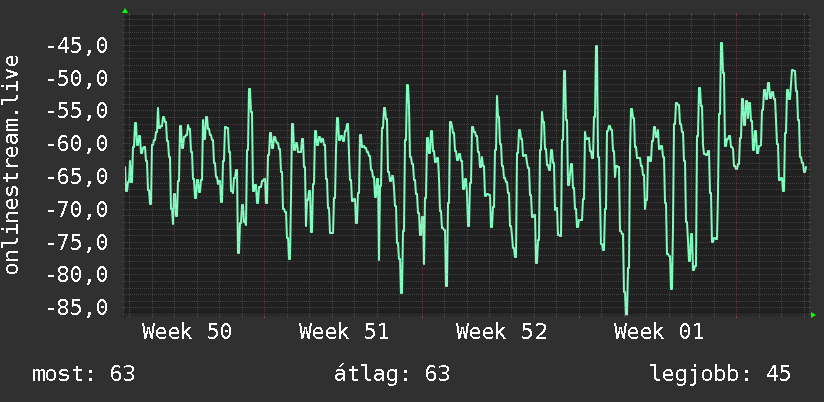Click the green arrow ending the x-axis
Image resolution: width=824 pixels, height=402 pixels.
click(x=813, y=315)
